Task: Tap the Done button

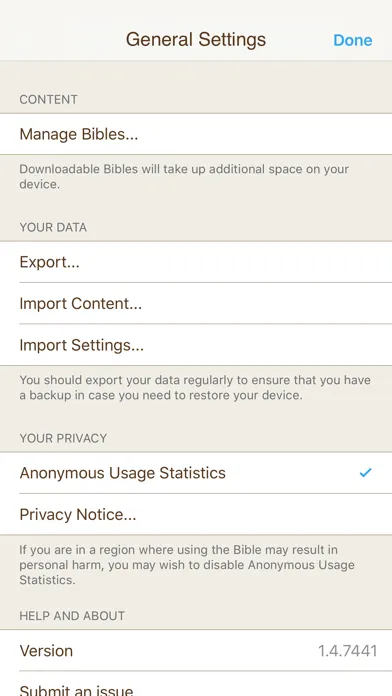Action: (352, 40)
